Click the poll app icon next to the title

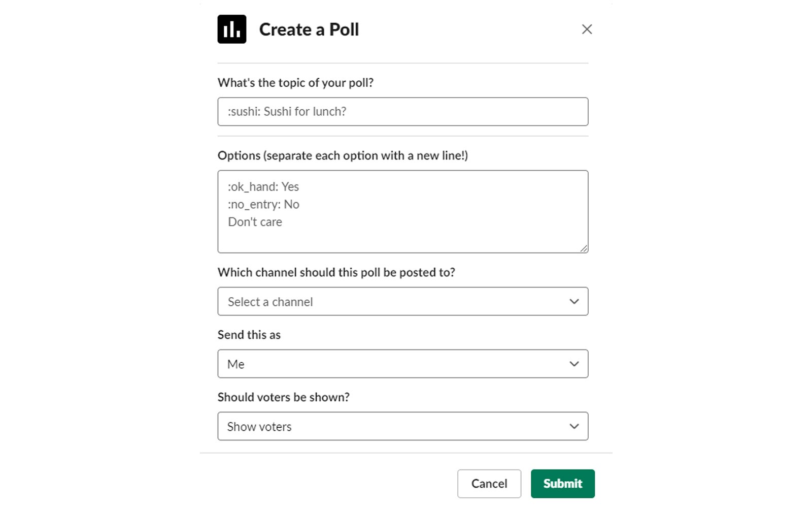click(231, 29)
